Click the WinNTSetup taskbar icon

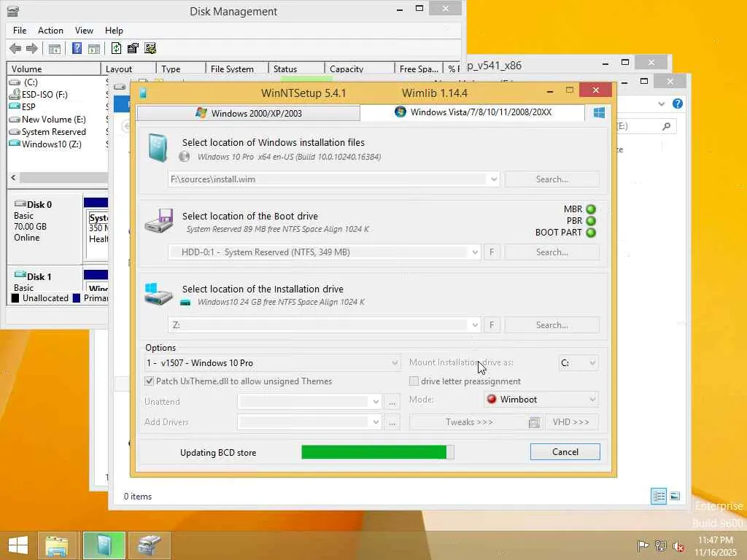tap(104, 545)
